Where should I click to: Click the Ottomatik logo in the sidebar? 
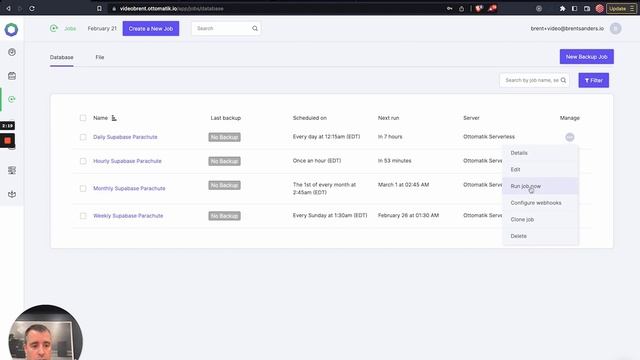tap(11, 29)
